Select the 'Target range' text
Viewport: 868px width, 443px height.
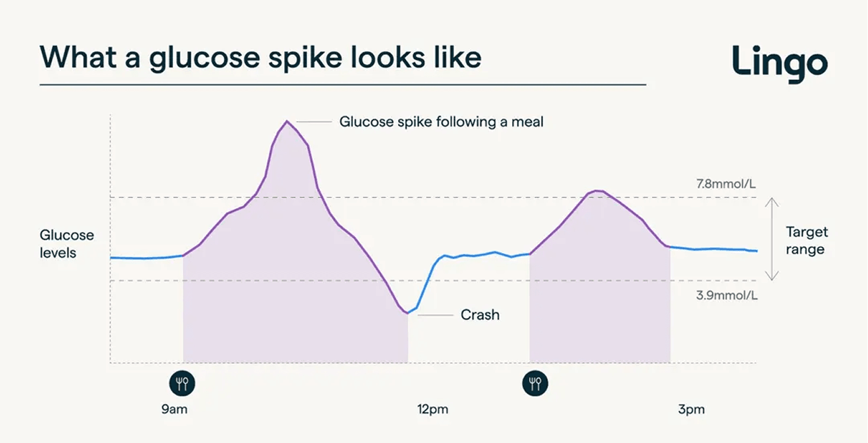806,240
